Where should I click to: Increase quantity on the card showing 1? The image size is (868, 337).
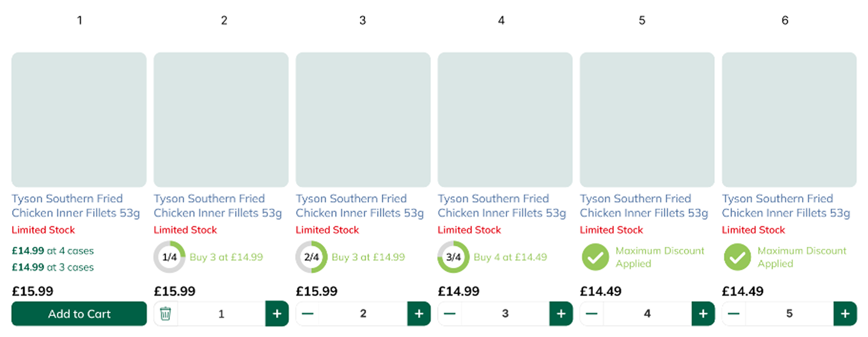pyautogui.click(x=277, y=314)
